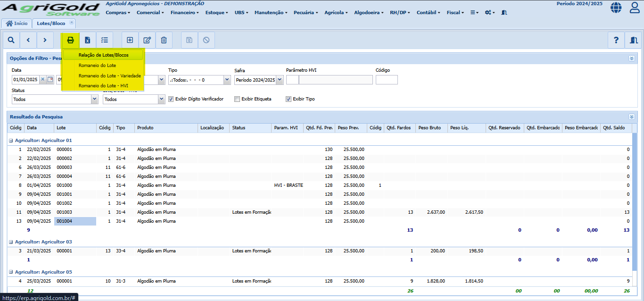Viewport: 644px width, 301px height.
Task: Open the globe language icon
Action: click(616, 8)
